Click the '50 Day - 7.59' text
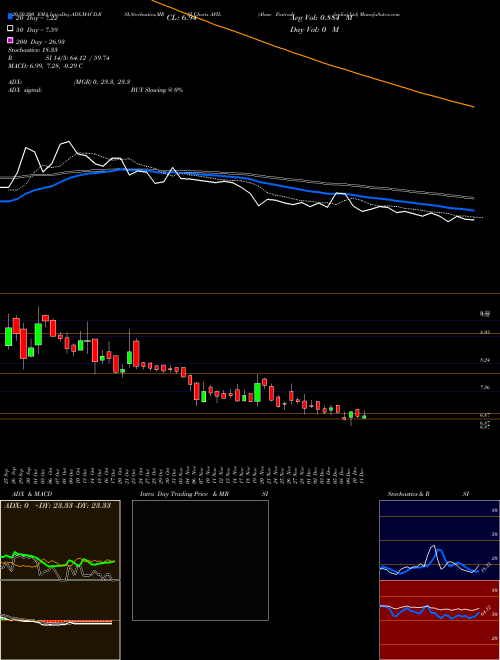500x660 pixels. tap(37, 30)
